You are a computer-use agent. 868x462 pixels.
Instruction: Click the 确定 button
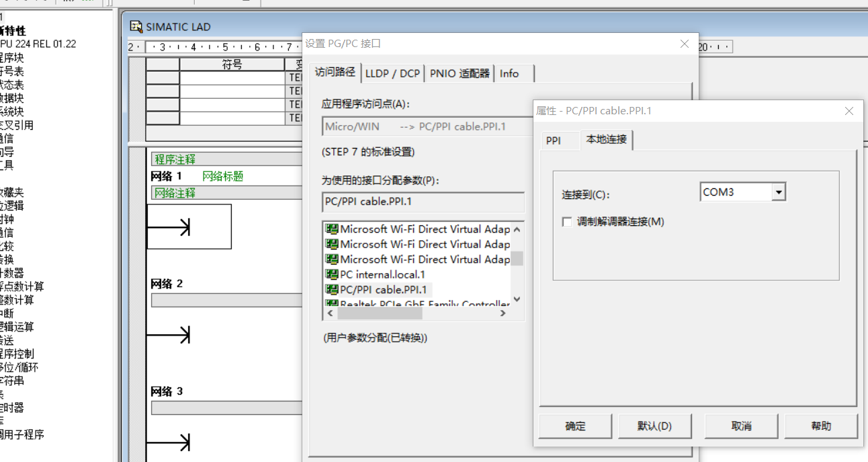click(576, 426)
